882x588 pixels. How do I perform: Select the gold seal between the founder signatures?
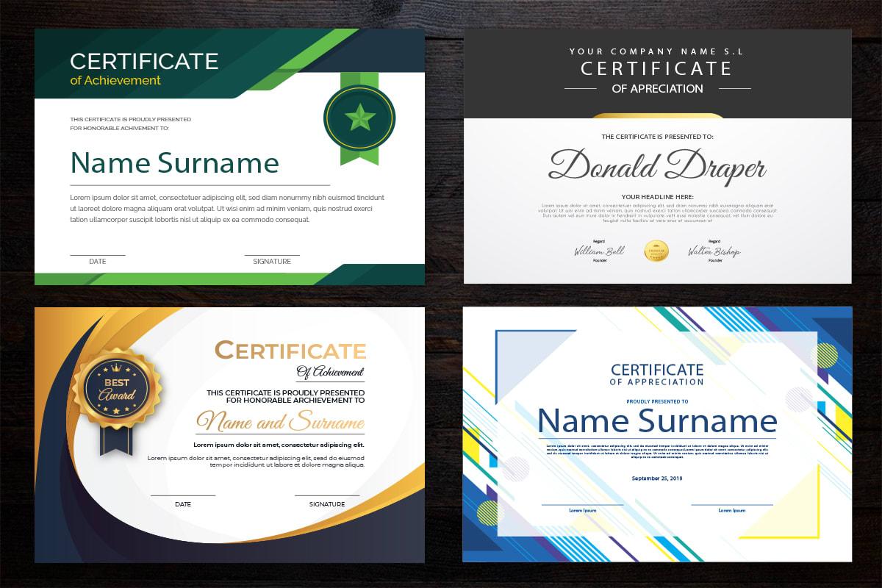tap(656, 250)
